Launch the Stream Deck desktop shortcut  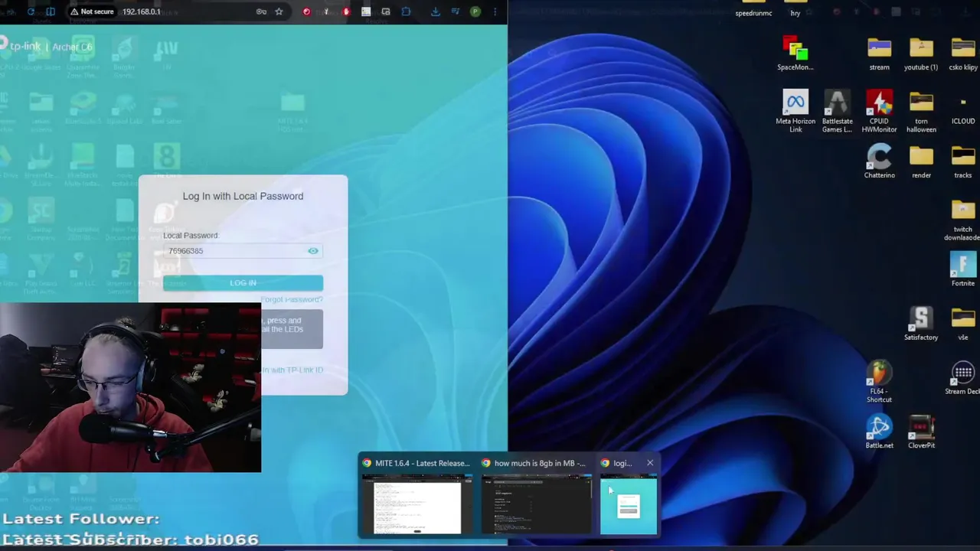tap(962, 379)
